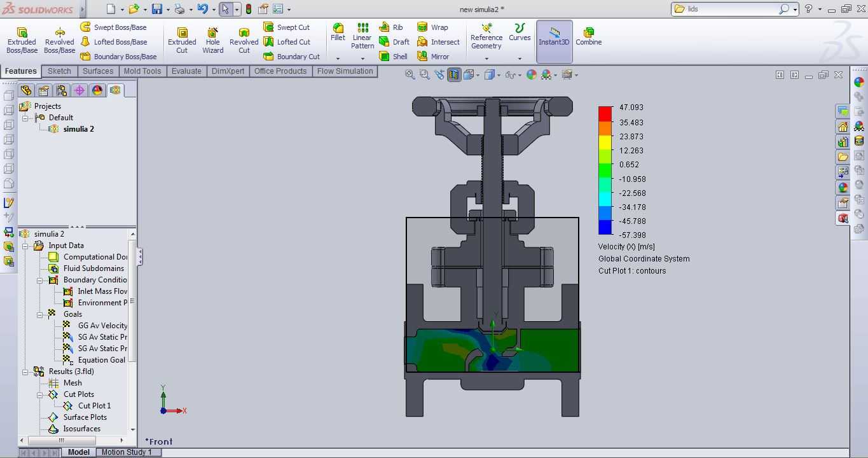Screen dimensions: 868x458
Task: Select Cut Plot 1 in results tree
Action: tap(86, 406)
